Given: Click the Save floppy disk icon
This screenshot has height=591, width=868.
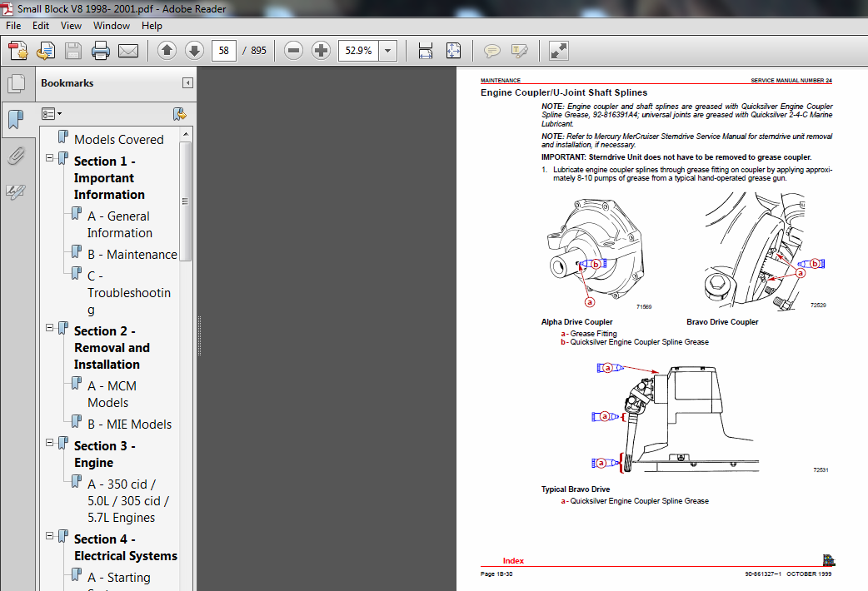Looking at the screenshot, I should 73,51.
